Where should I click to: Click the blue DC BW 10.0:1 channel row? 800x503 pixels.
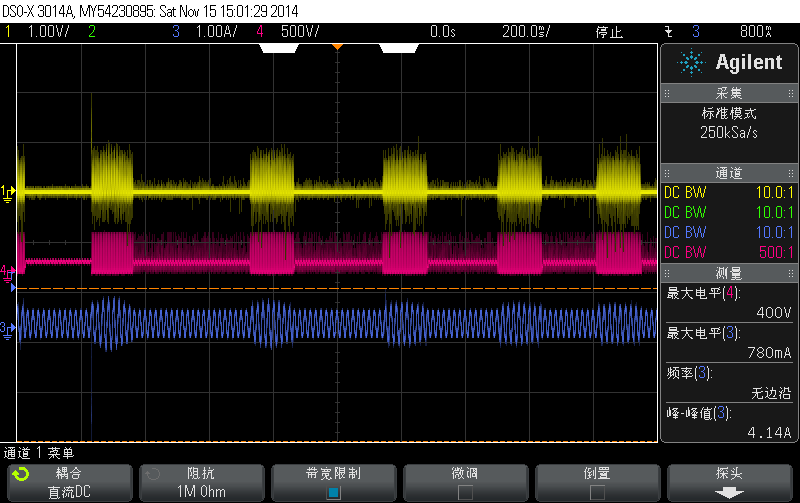coord(729,232)
